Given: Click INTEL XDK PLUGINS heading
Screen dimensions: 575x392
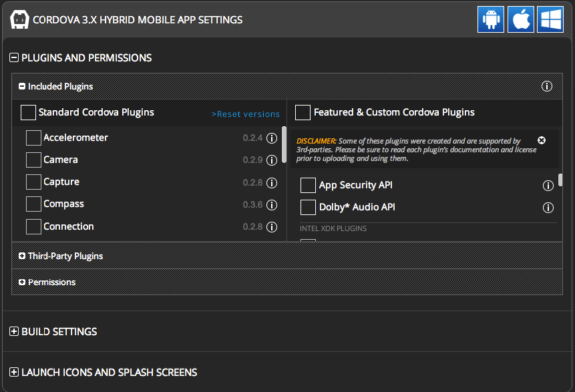Looking at the screenshot, I should (333, 228).
